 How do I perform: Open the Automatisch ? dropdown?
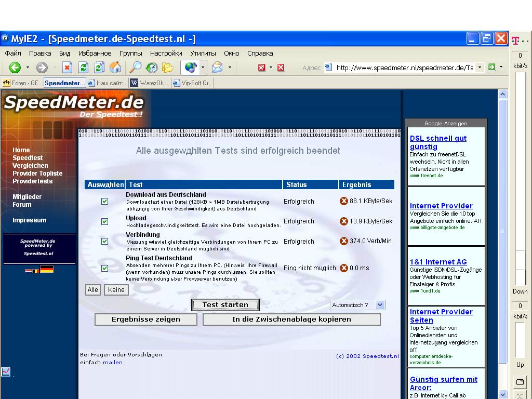357,305
